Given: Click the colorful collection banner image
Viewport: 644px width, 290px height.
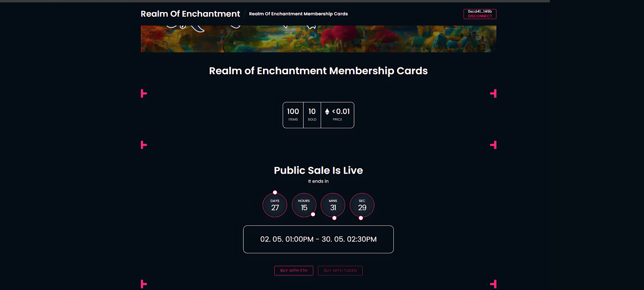Looking at the screenshot, I should pyautogui.click(x=318, y=39).
